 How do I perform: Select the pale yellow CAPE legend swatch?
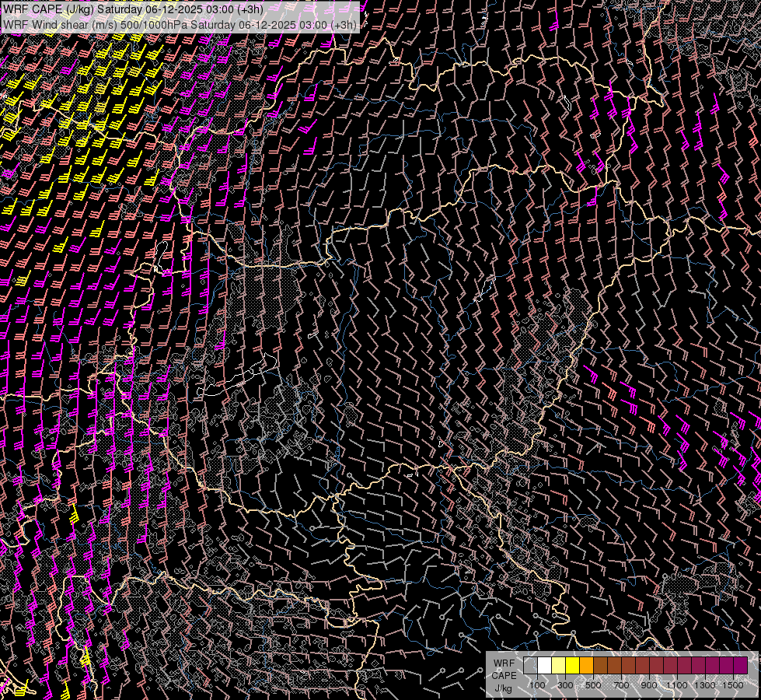tap(558, 665)
